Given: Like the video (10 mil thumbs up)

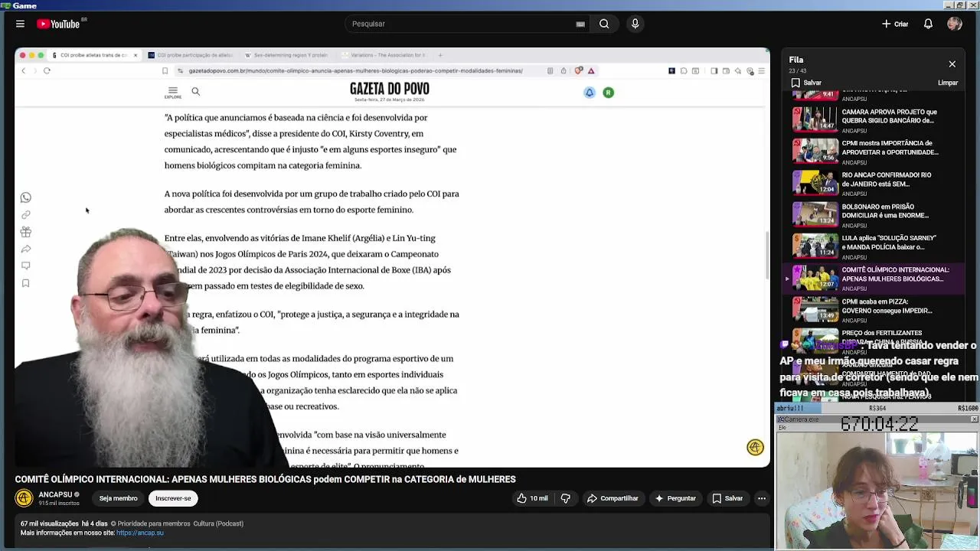Looking at the screenshot, I should click(x=533, y=498).
